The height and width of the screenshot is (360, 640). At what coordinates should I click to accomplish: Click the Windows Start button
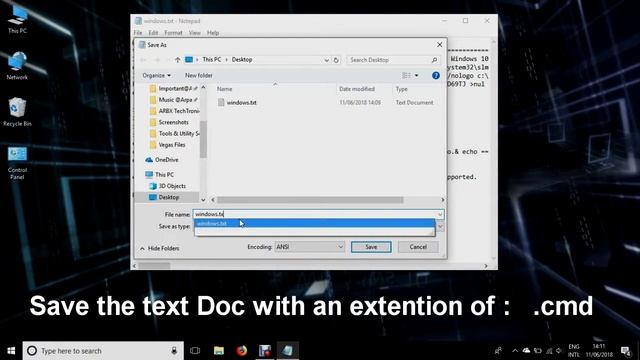[x=11, y=351]
